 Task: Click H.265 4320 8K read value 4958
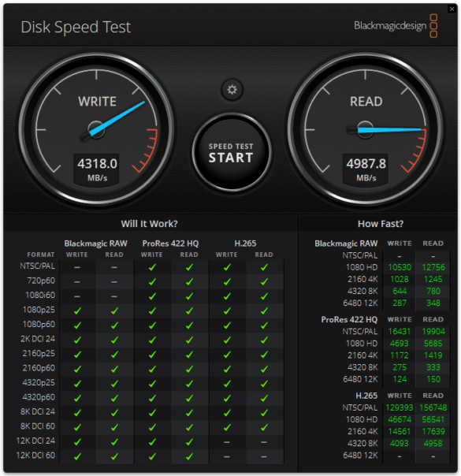pyautogui.click(x=433, y=443)
